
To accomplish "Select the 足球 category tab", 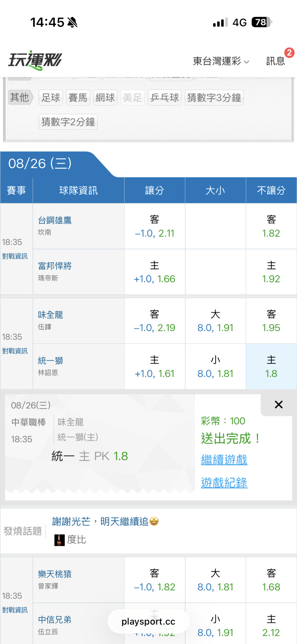I will click(51, 97).
